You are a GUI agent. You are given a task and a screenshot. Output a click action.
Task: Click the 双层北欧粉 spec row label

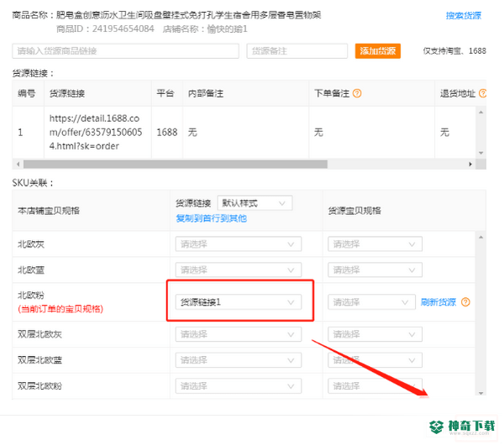point(39,386)
